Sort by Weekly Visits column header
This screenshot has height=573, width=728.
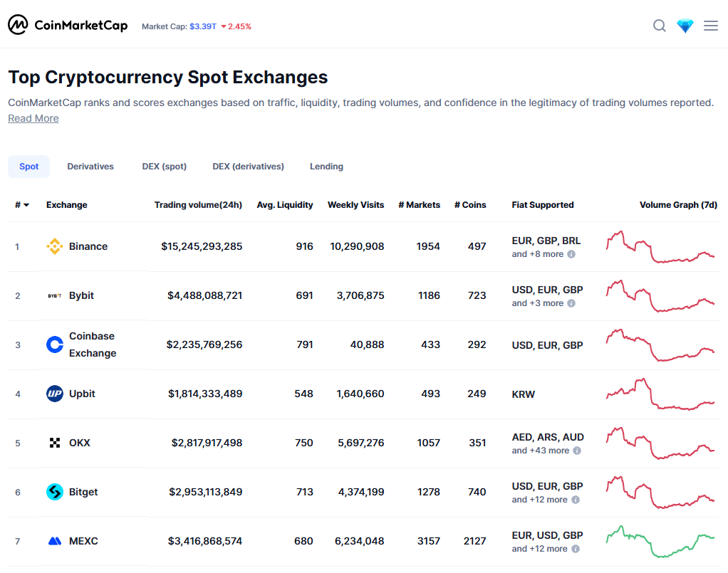click(x=355, y=205)
